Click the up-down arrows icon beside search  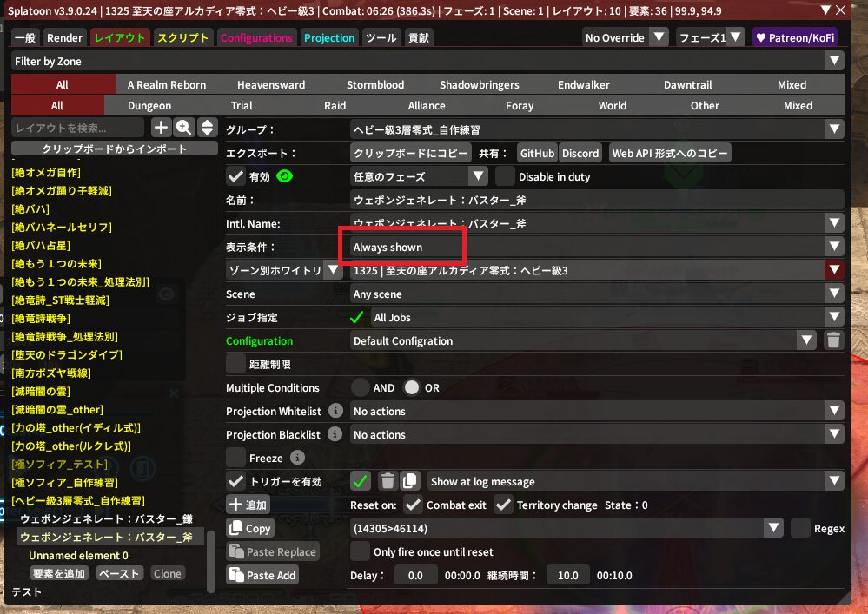tap(207, 128)
